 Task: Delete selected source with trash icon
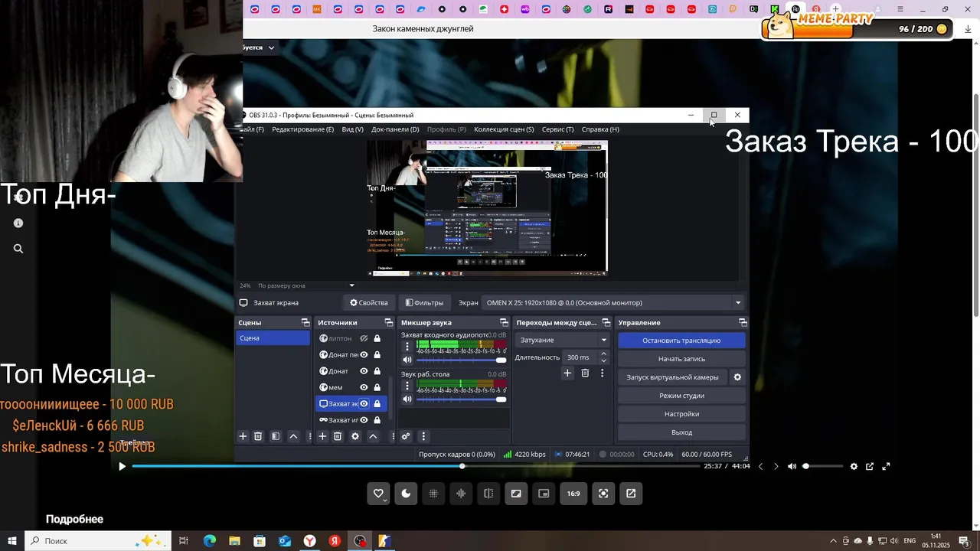[x=338, y=436]
